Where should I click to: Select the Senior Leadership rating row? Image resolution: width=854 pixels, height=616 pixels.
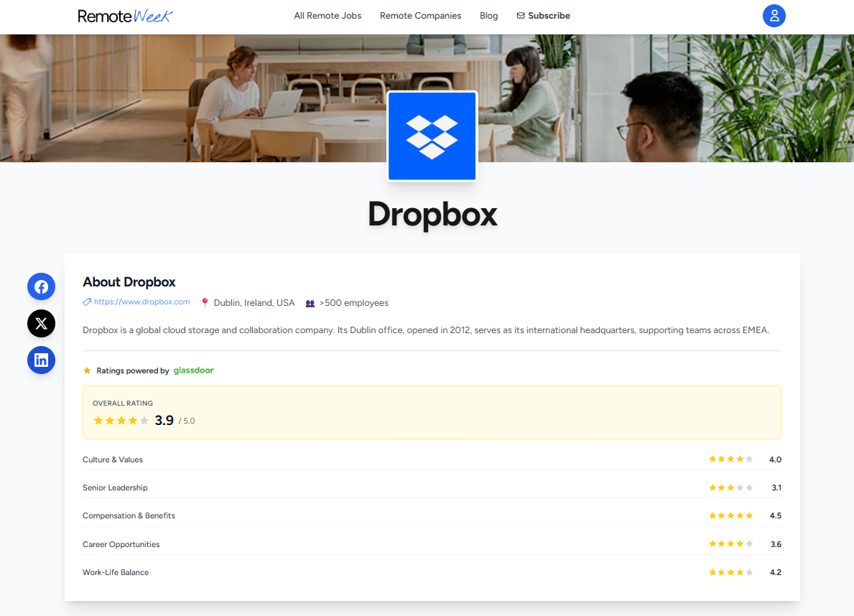[x=432, y=487]
